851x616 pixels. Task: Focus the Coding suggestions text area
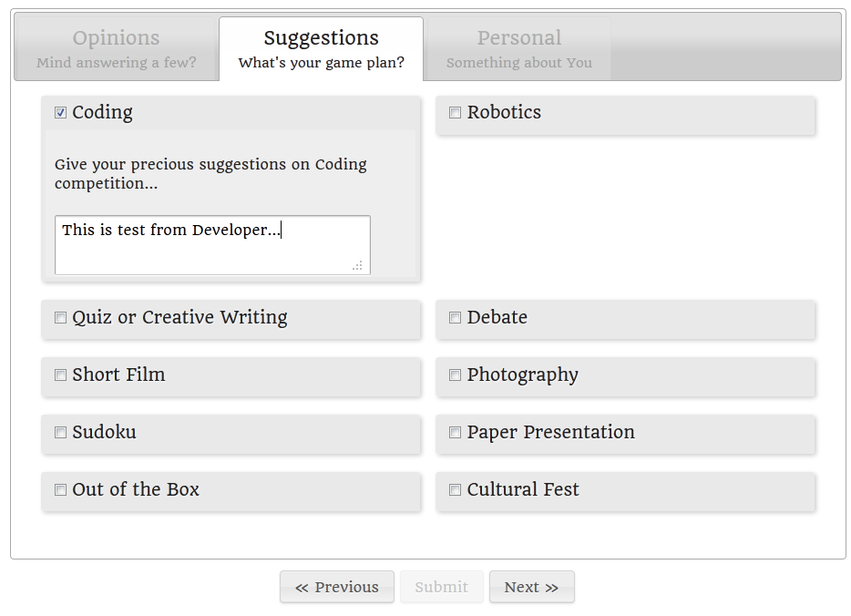coord(213,245)
